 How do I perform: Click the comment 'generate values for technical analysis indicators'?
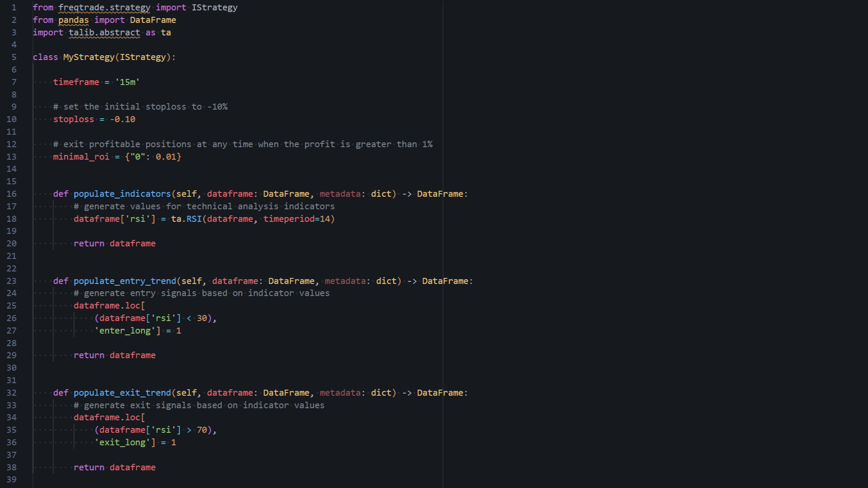coord(204,206)
